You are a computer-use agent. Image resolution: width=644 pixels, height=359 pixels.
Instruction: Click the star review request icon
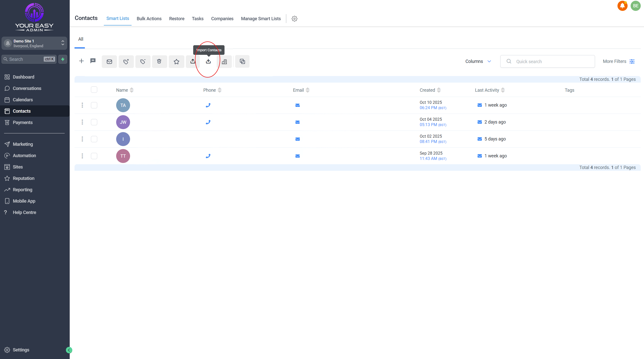point(176,61)
